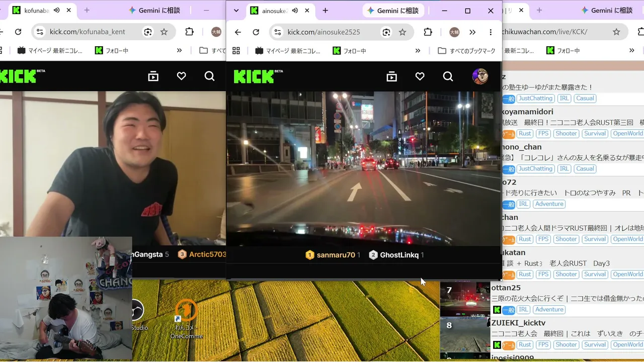Screen dimensions: 644x362
Task: Open a new tab in the ainosuke2525 window
Action: coord(325,11)
